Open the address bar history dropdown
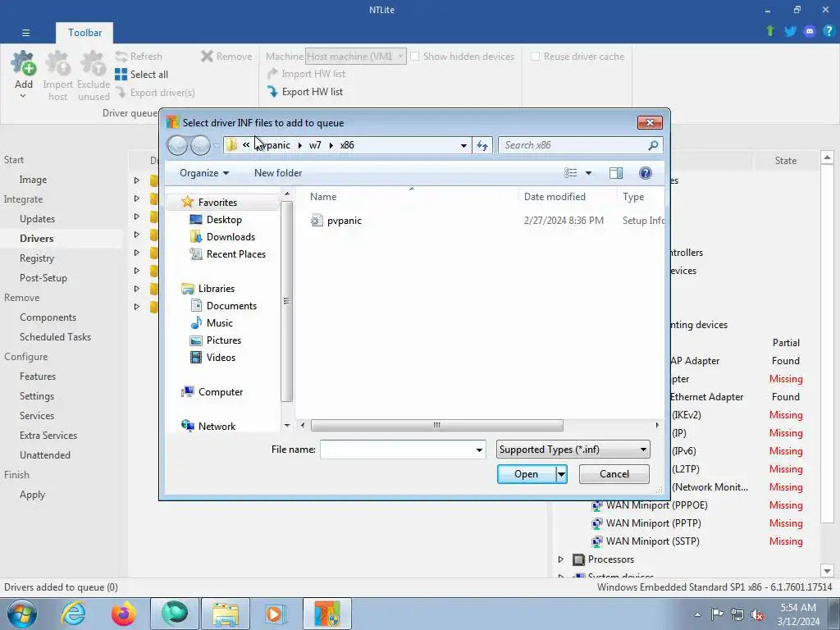 (463, 145)
